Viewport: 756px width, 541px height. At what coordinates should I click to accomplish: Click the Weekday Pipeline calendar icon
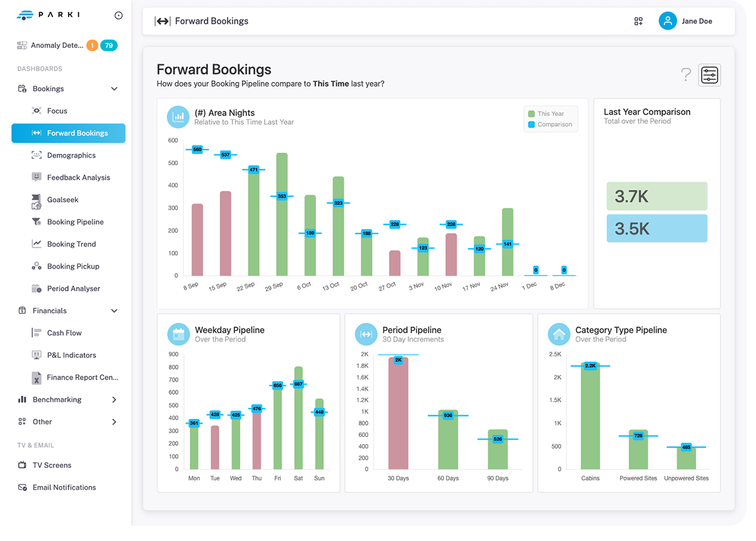click(178, 334)
